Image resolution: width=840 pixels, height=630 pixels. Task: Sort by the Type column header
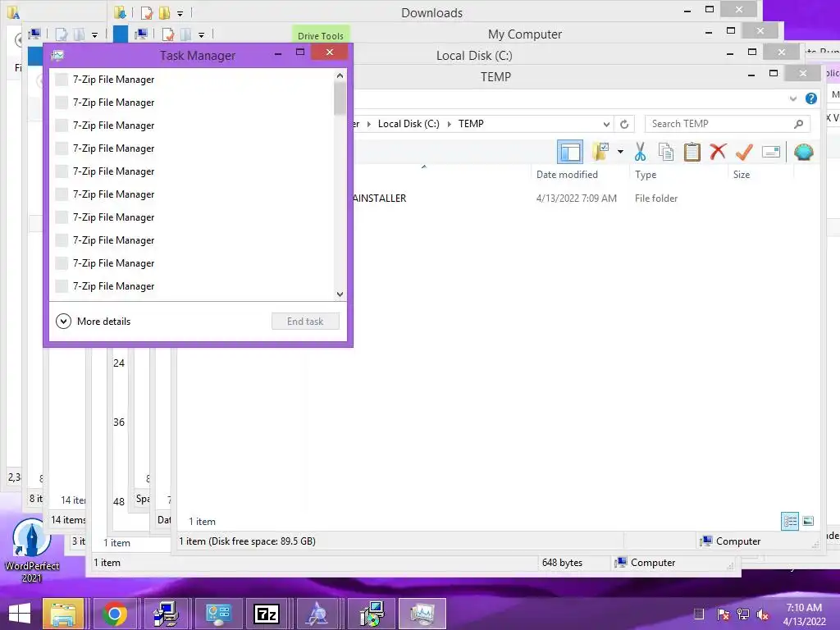[x=646, y=175]
